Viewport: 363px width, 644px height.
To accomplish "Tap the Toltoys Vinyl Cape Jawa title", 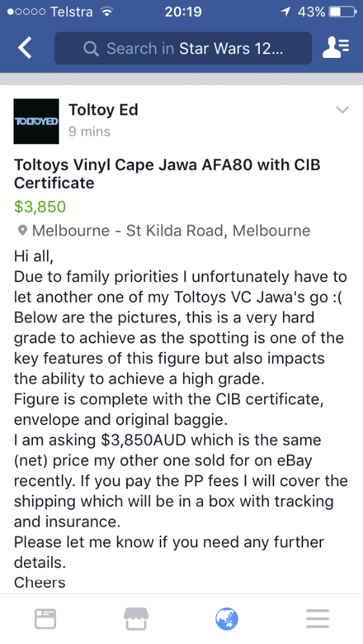I will [168, 174].
